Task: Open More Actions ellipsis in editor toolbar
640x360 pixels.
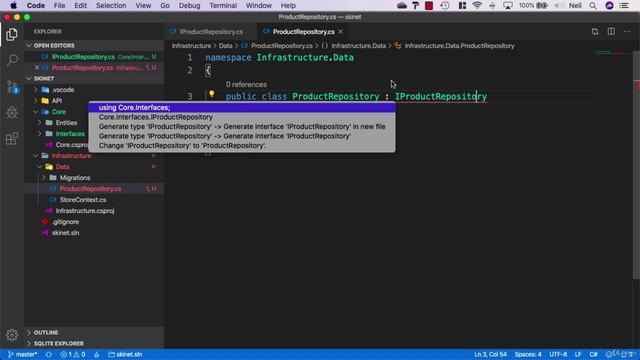Action: (x=627, y=31)
